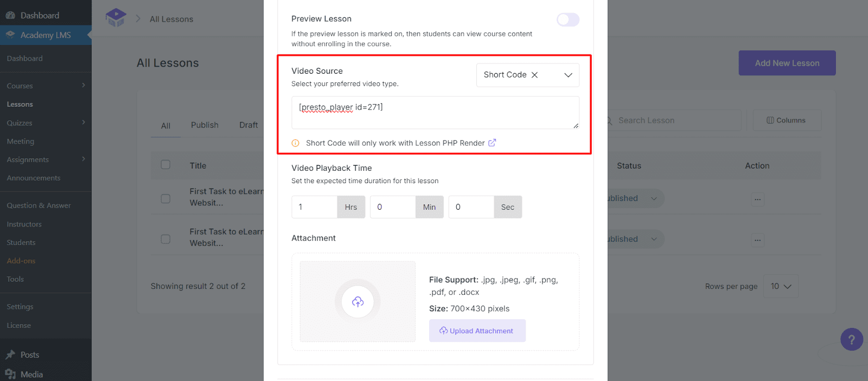The width and height of the screenshot is (868, 381).
Task: Click the search magnifier in Search Lesson field
Action: (609, 120)
